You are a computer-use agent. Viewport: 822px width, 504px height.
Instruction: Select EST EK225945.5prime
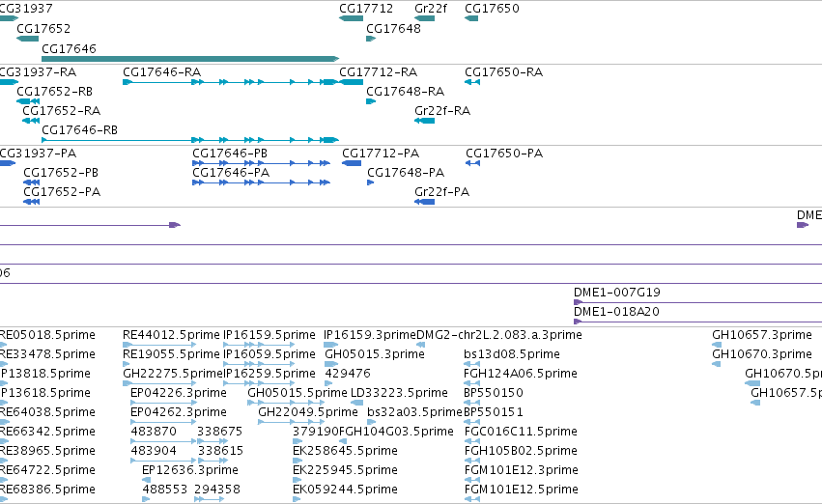coord(345,470)
